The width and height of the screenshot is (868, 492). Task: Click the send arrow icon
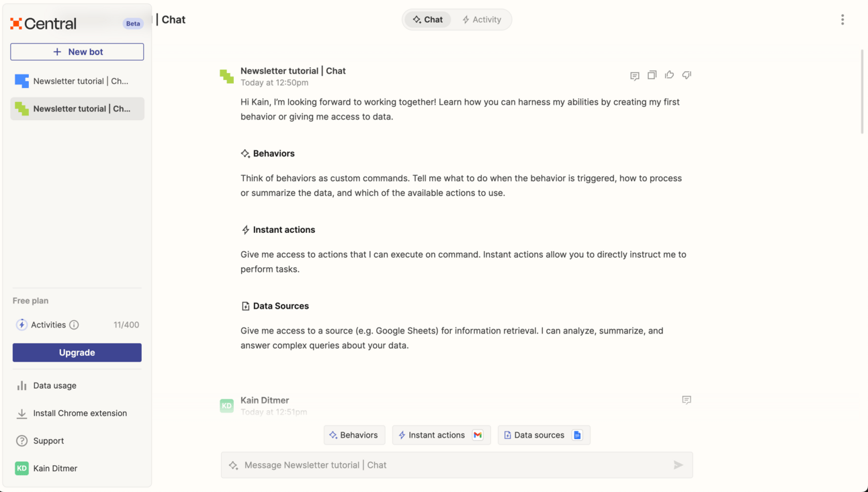pos(678,464)
